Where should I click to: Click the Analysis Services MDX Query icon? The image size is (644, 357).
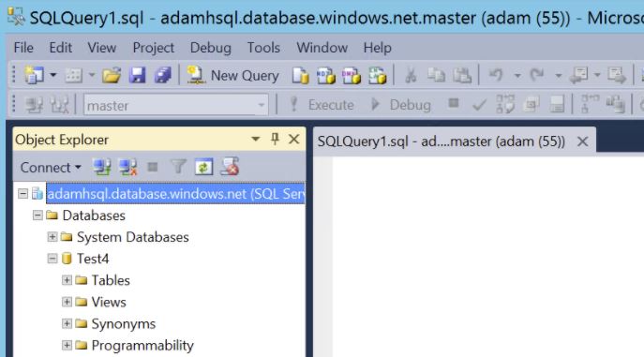point(326,76)
